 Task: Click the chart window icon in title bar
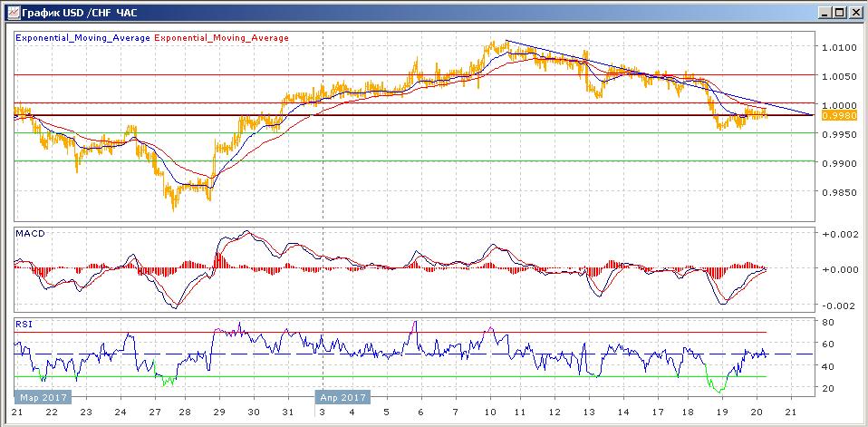[x=10, y=12]
